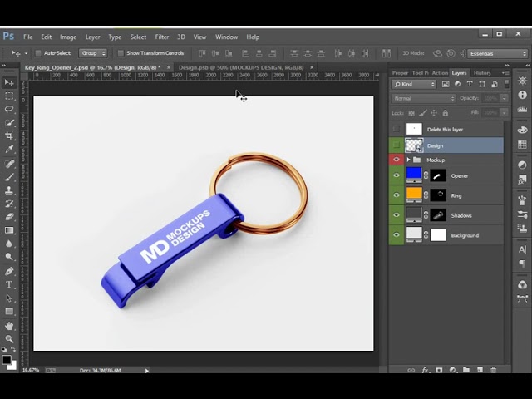The height and width of the screenshot is (399, 532).
Task: Select the Hand tool
Action: [x=9, y=326]
